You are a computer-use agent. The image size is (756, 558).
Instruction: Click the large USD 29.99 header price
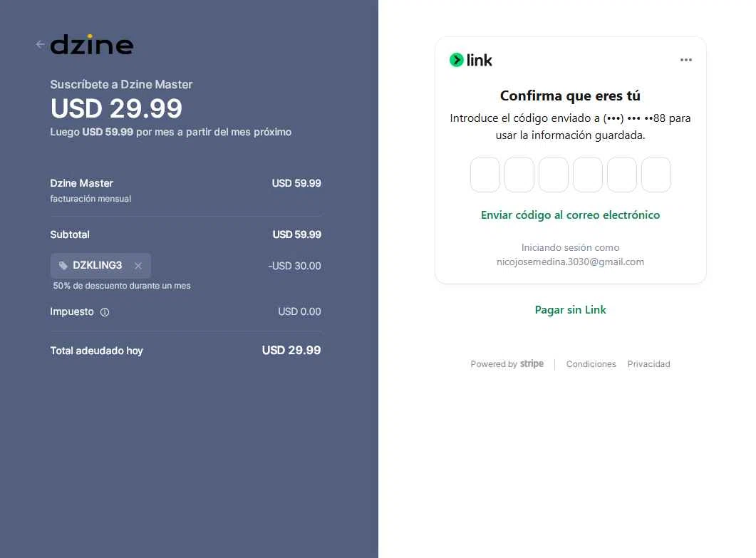pos(116,108)
